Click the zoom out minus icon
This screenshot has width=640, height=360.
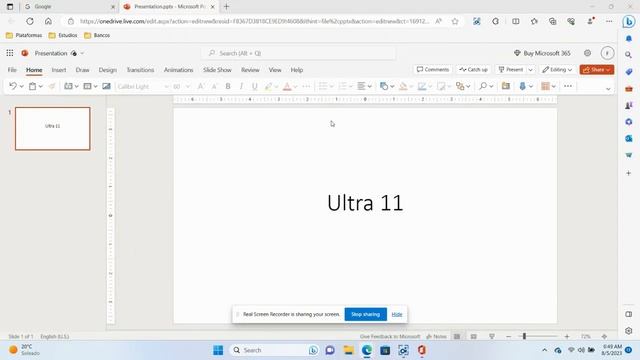coord(509,336)
